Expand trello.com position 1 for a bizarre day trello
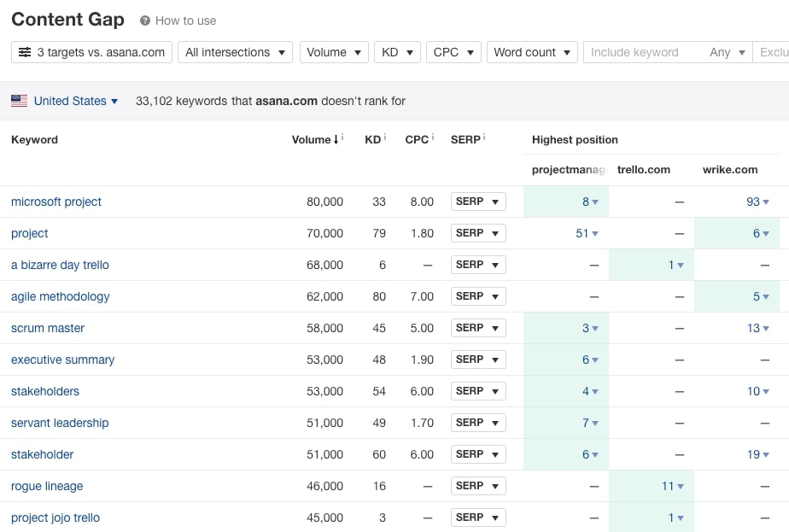 [x=675, y=265]
